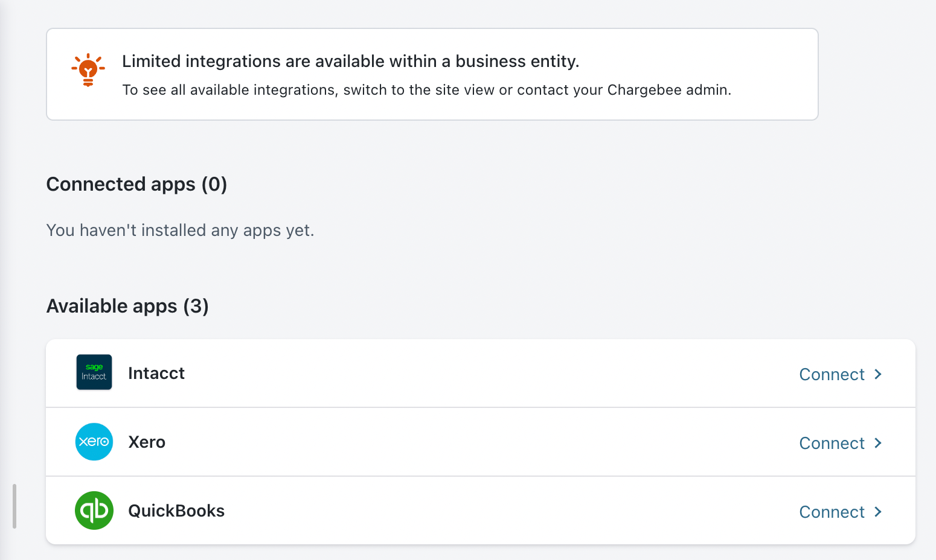Select the Xero app name
936x560 pixels.
[x=147, y=442]
